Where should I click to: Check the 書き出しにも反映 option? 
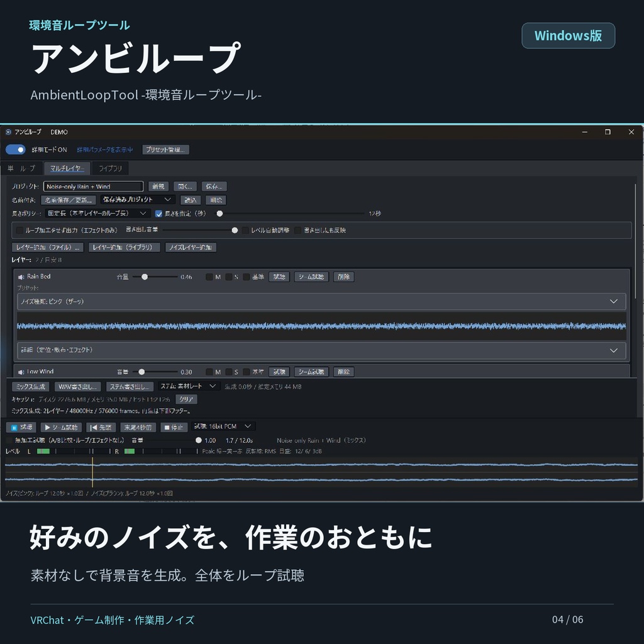coord(297,230)
